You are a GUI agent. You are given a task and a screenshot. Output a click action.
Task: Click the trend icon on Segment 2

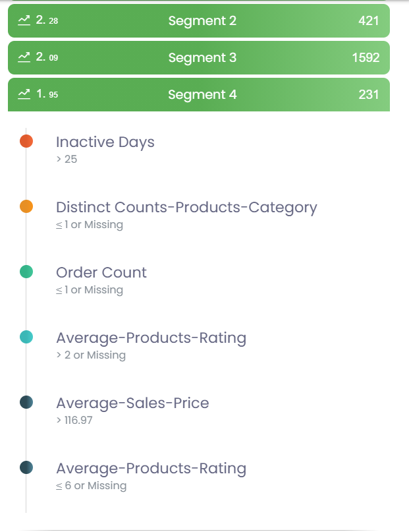click(x=24, y=20)
